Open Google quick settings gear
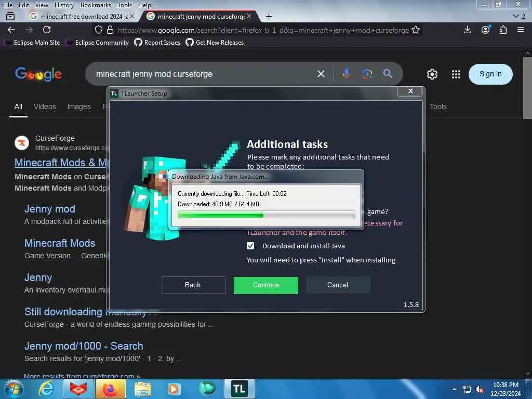 click(x=432, y=74)
